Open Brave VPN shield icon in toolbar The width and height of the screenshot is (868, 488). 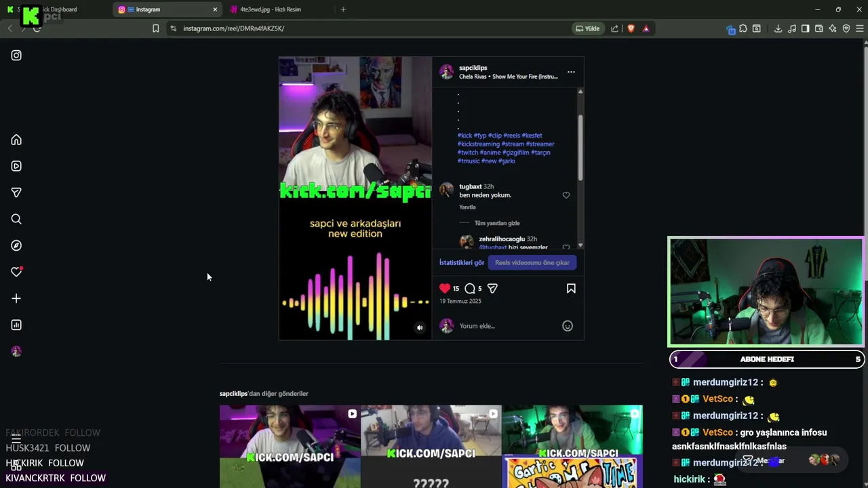[846, 28]
